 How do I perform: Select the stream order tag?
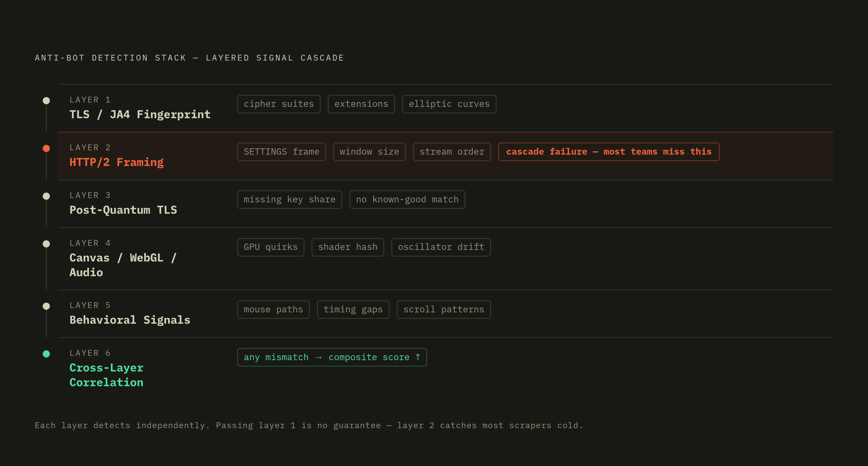[x=452, y=152]
